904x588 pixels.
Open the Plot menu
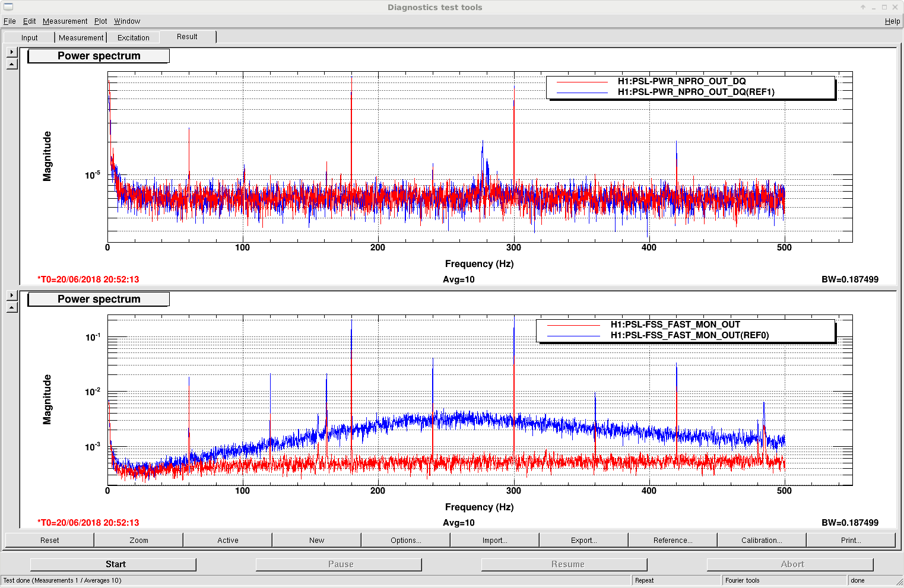[100, 21]
